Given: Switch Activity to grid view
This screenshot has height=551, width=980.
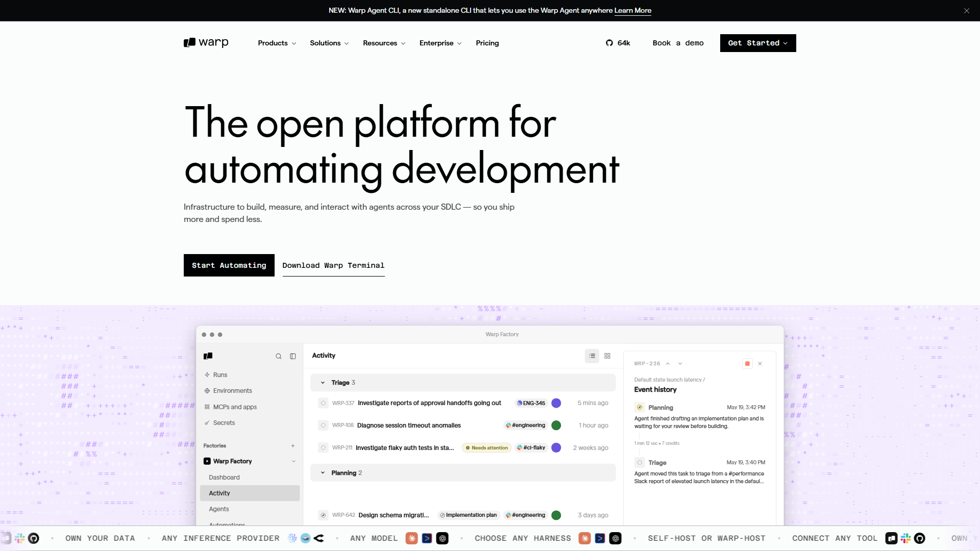Looking at the screenshot, I should click(x=607, y=356).
